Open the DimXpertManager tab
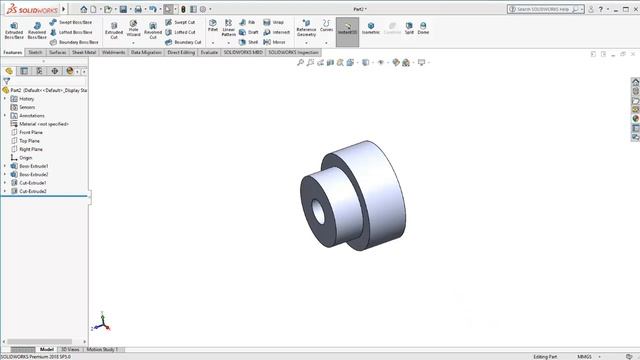This screenshot has height=360, width=640. click(x=54, y=71)
